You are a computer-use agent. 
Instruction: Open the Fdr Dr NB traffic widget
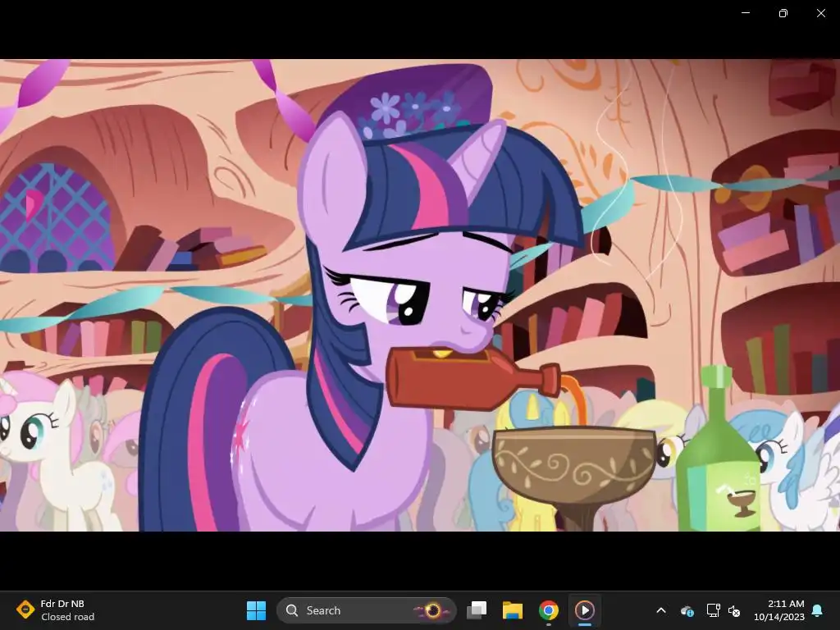tap(55, 610)
